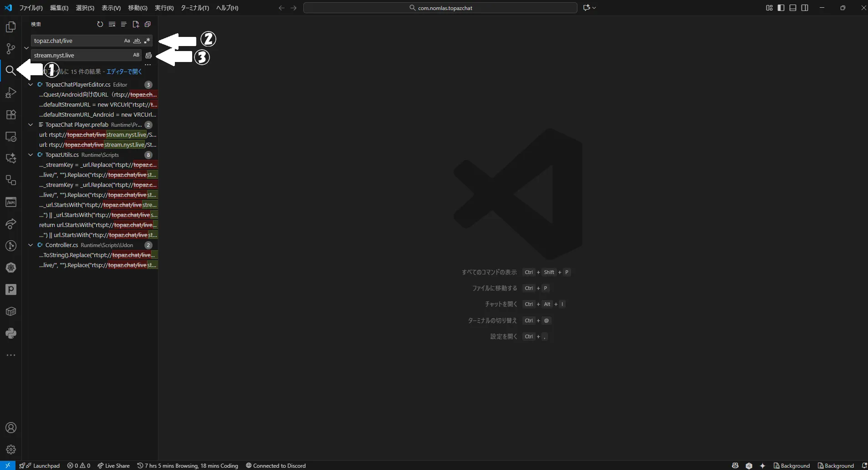The image size is (868, 470).
Task: Open the sparkle chat sessions view
Action: click(x=10, y=158)
